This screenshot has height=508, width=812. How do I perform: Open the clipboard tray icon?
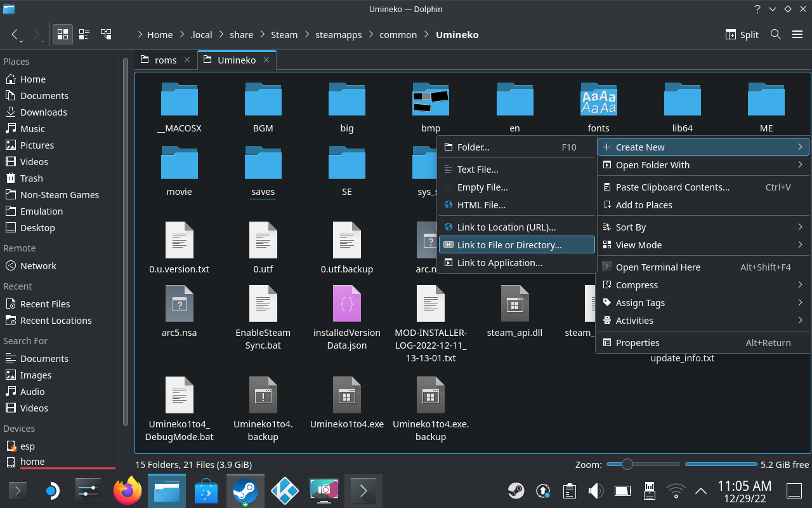[569, 491]
